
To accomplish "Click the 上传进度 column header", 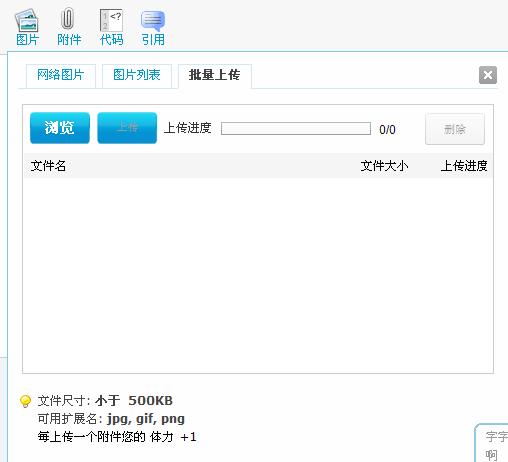I will pyautogui.click(x=464, y=166).
